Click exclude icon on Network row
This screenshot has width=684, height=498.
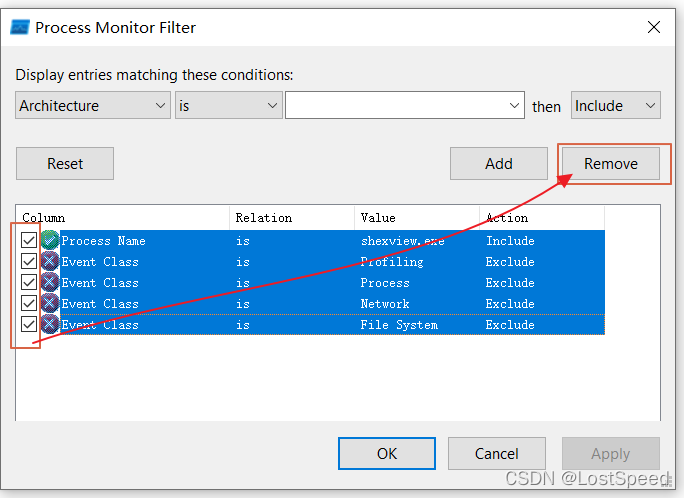coord(50,303)
